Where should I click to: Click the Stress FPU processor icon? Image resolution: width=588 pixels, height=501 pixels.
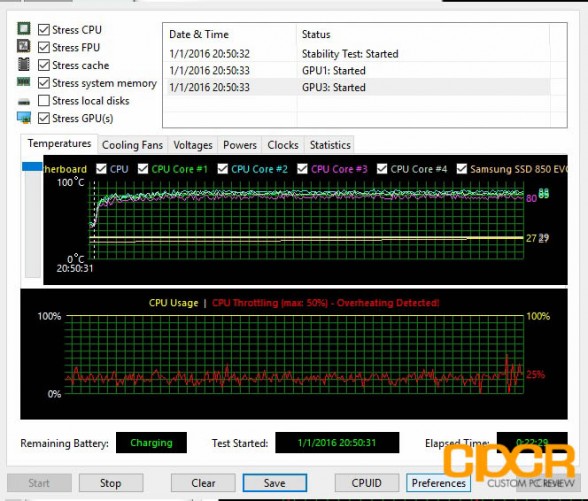click(24, 46)
